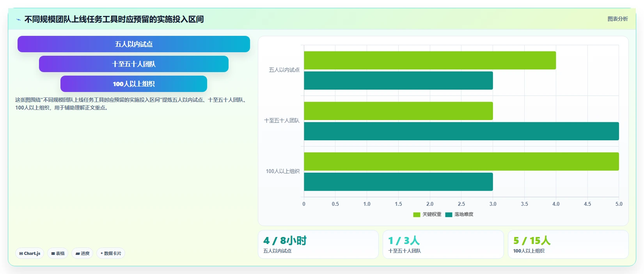Click the 2.5 x-axis tick label
This screenshot has height=274, width=644.
[x=461, y=204]
